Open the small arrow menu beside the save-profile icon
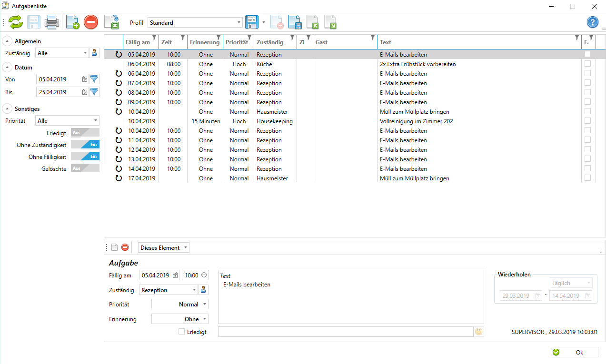606x364 pixels. (263, 22)
